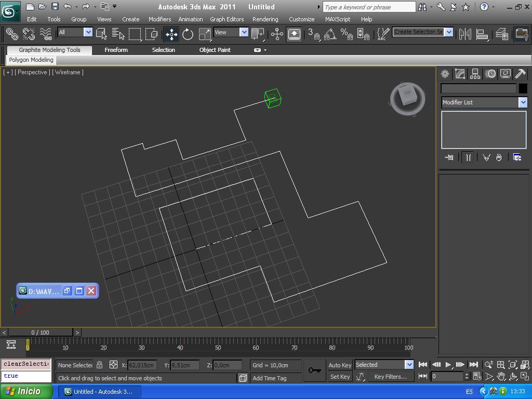Open the Motion command panel tab
The height and width of the screenshot is (399, 532).
pos(490,74)
